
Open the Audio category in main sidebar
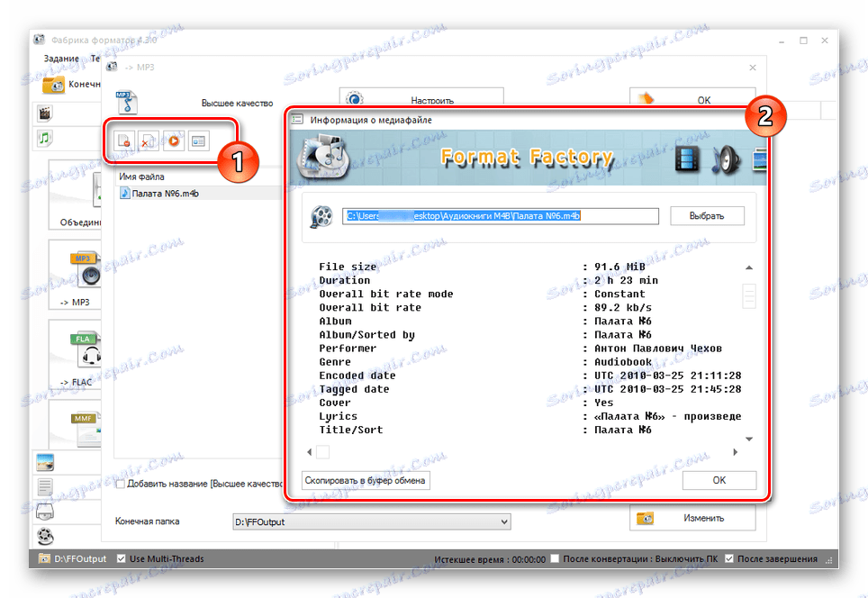(x=45, y=137)
